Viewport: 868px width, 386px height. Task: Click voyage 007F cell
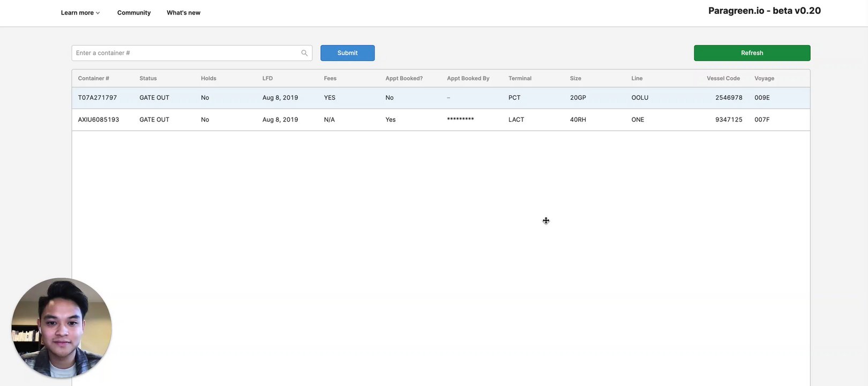(762, 120)
